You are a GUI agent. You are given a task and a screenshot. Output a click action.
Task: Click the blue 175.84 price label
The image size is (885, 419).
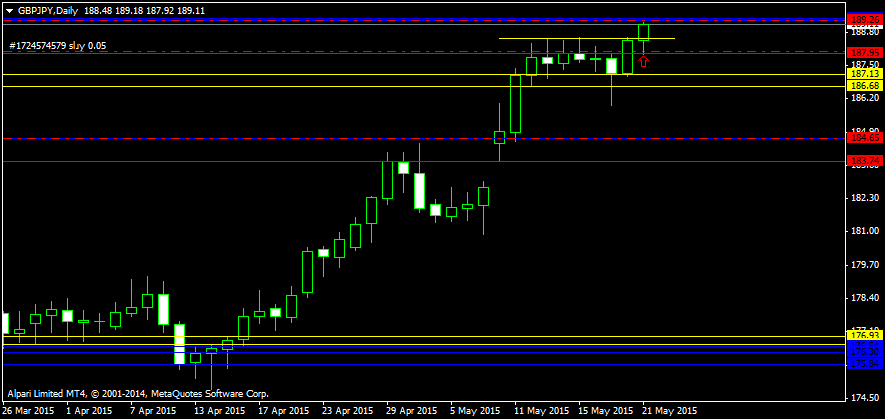[865, 364]
